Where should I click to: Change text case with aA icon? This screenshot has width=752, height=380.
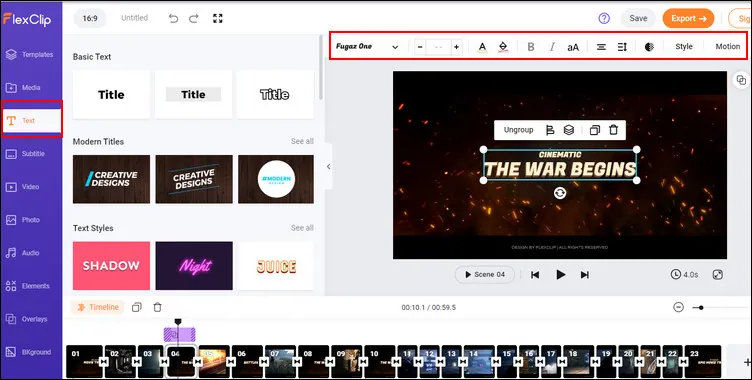click(573, 47)
